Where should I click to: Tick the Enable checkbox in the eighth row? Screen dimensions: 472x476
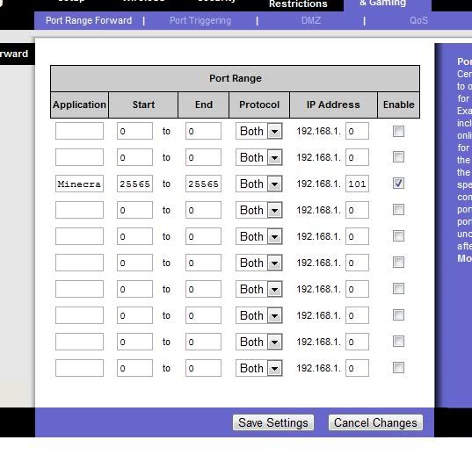pyautogui.click(x=398, y=315)
